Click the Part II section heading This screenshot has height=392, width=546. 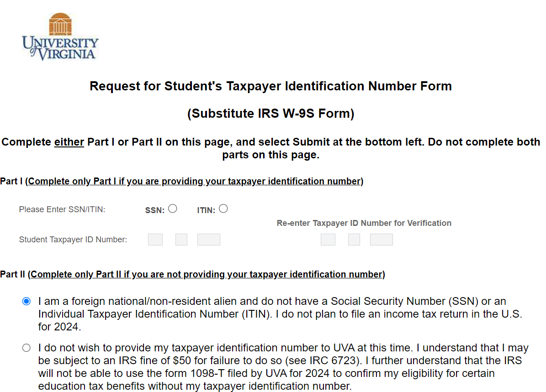point(192,274)
